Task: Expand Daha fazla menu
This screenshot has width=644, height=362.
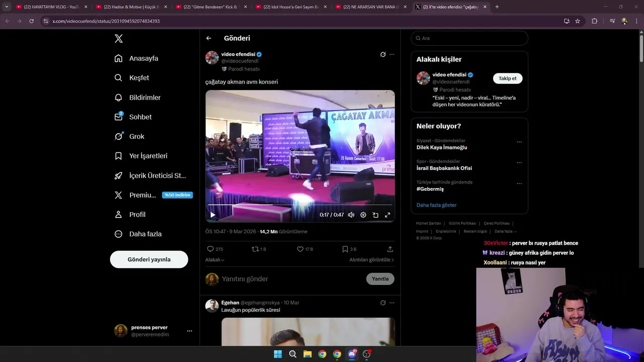Action: [138, 234]
